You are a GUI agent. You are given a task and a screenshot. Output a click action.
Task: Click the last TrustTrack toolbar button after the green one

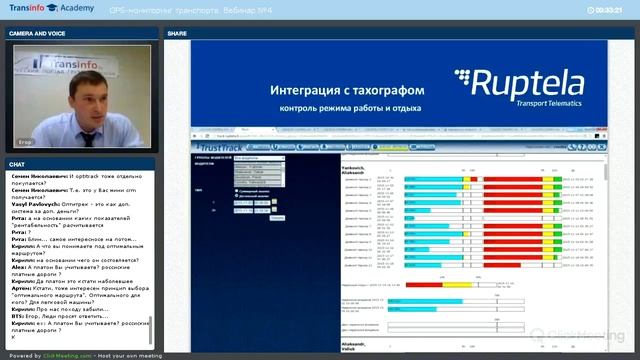[x=422, y=147]
